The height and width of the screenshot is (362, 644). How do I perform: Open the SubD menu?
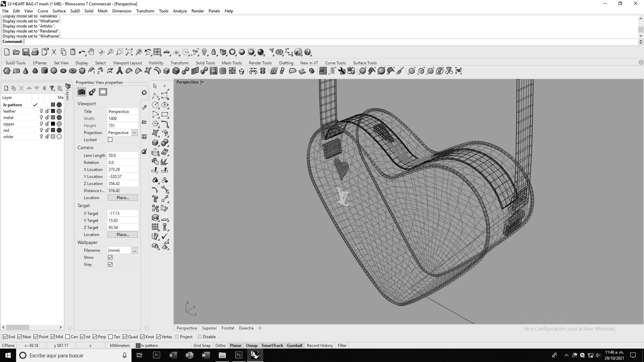coord(75,11)
